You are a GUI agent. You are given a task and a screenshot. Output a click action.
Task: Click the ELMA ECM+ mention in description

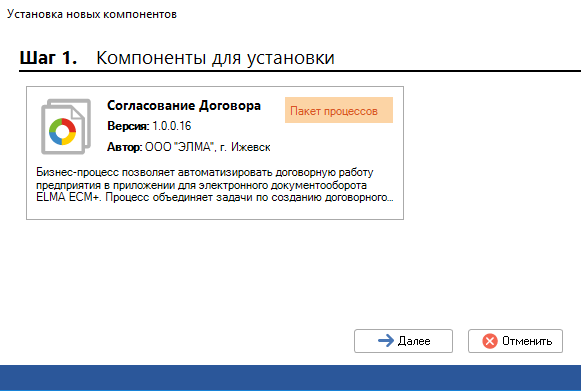click(x=68, y=197)
